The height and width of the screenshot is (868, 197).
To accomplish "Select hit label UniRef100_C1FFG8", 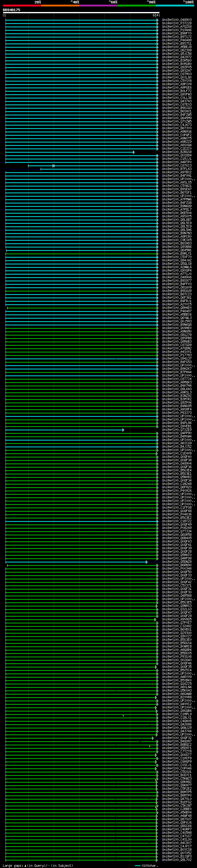I will (177, 508).
